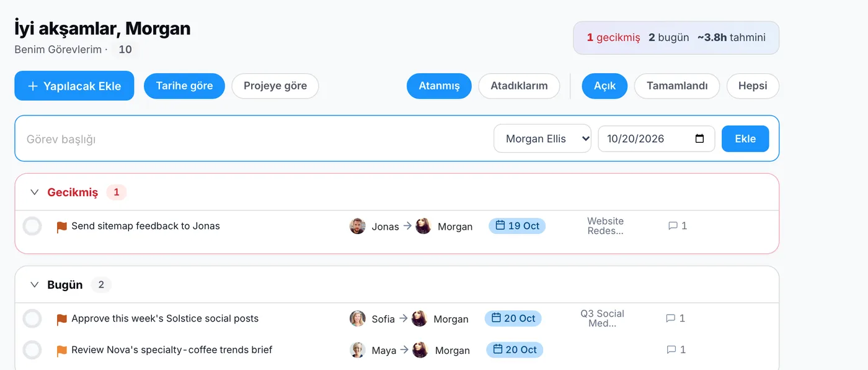This screenshot has width=868, height=370.
Task: Select the Atanmış filter
Action: tap(439, 86)
